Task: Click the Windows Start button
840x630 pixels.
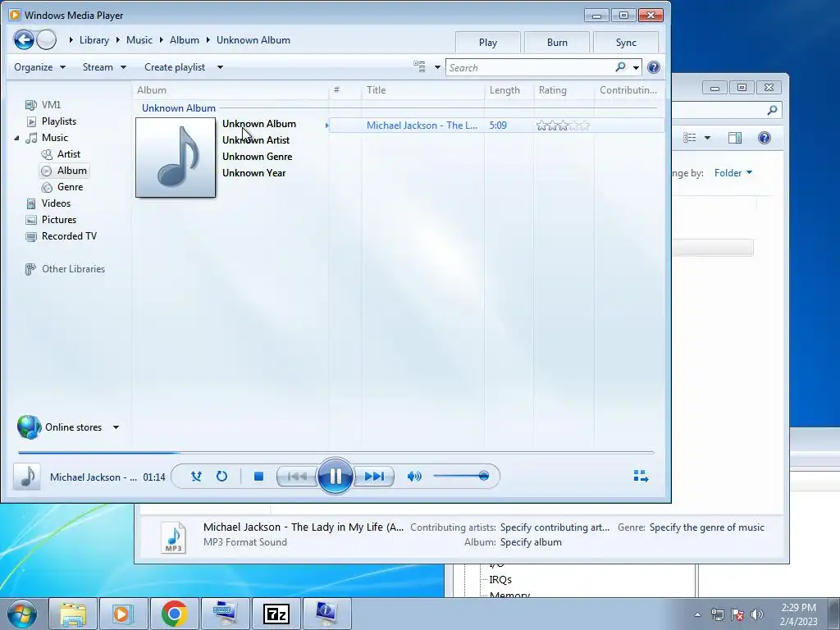Action: coord(22,614)
